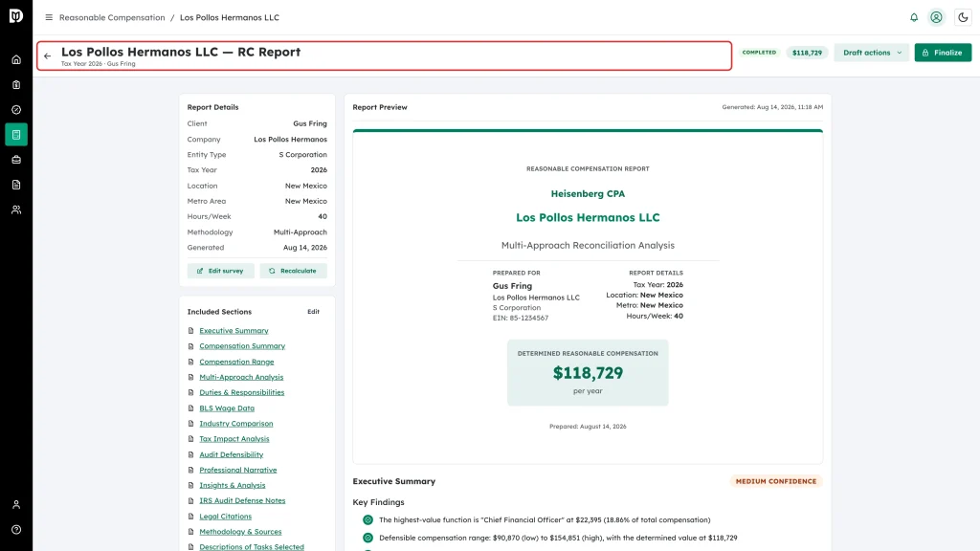980x551 pixels.
Task: Jump to Duties & Responsibilities section
Action: click(242, 392)
